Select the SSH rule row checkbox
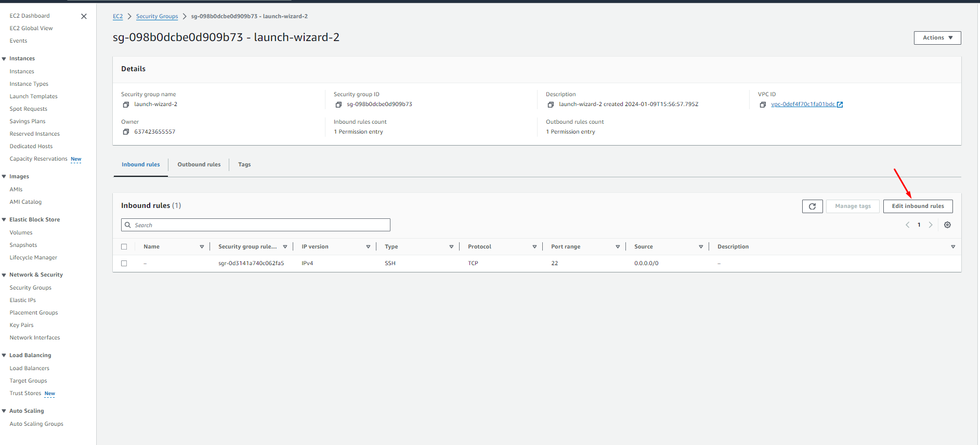 coord(124,264)
